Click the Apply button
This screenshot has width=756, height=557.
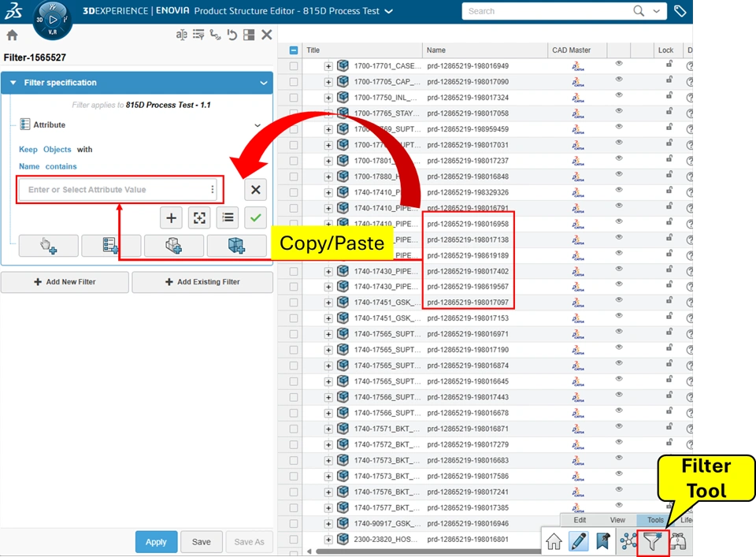point(156,542)
